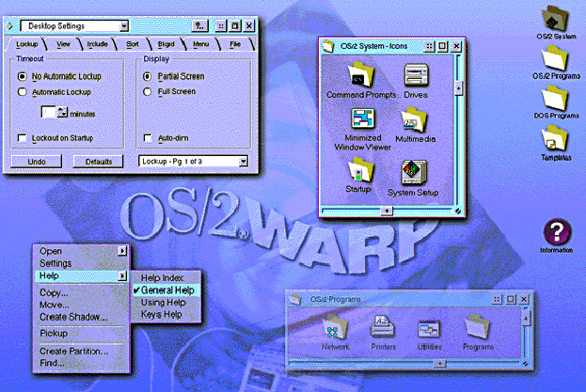Open the Utilities folder icon
The height and width of the screenshot is (392, 586).
(x=429, y=329)
